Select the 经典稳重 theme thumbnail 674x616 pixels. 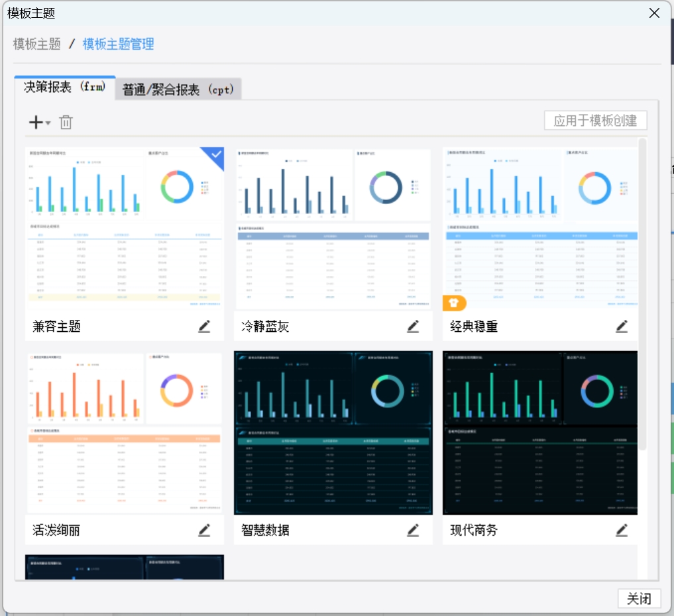coord(540,228)
